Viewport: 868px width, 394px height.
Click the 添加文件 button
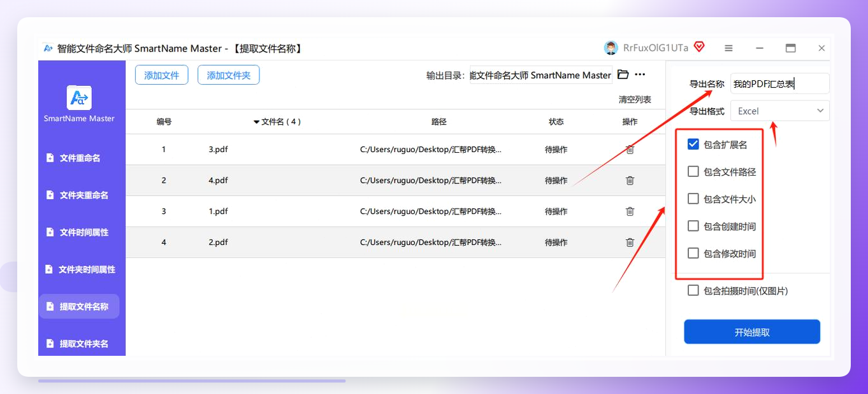click(x=162, y=75)
